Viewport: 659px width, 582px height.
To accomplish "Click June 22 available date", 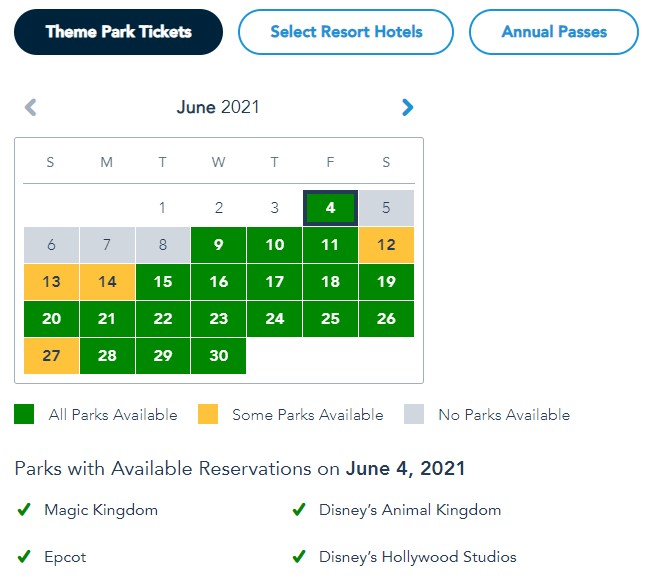I will 163,319.
